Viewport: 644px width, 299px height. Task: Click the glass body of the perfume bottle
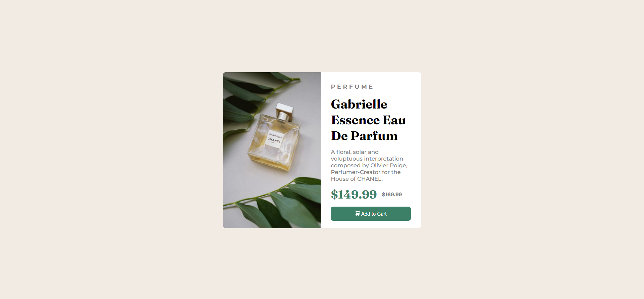273,143
